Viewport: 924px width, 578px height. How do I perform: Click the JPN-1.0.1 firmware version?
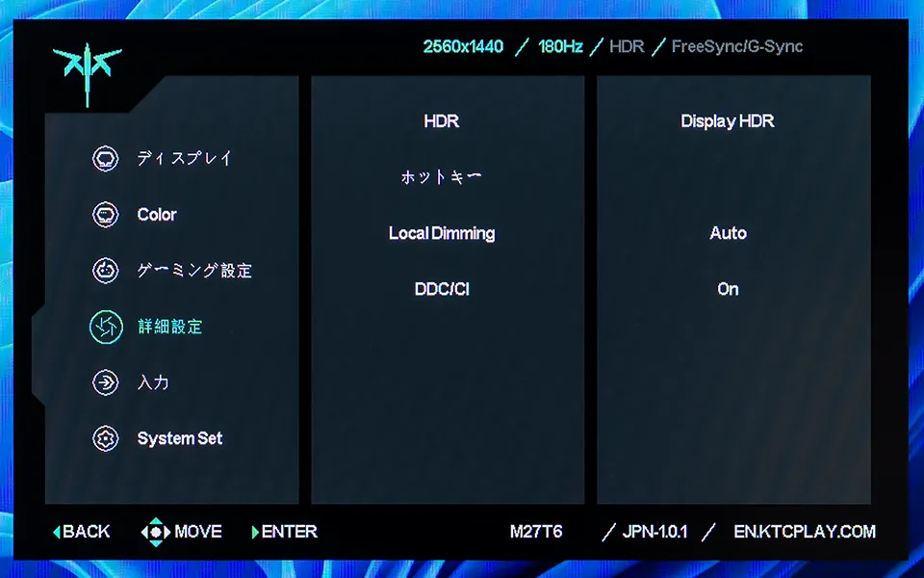tap(654, 532)
